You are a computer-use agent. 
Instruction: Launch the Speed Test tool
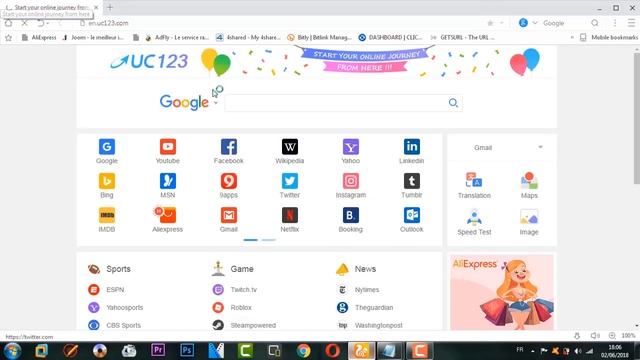pos(474,222)
